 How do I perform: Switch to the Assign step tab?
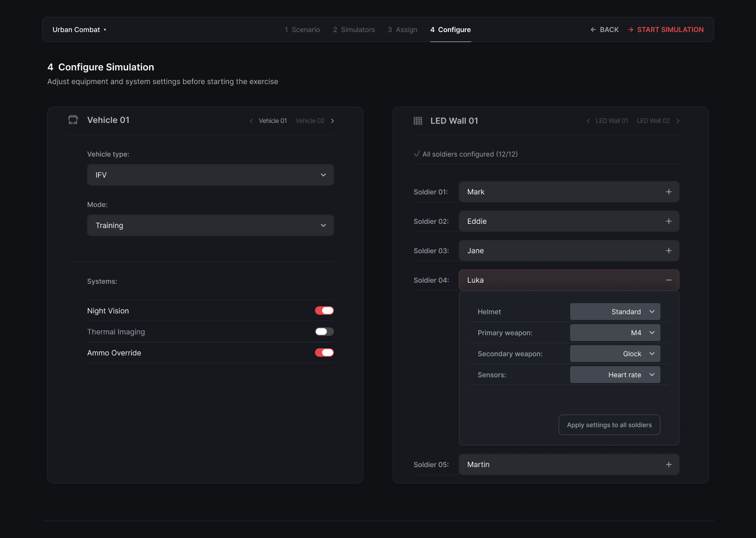403,29
